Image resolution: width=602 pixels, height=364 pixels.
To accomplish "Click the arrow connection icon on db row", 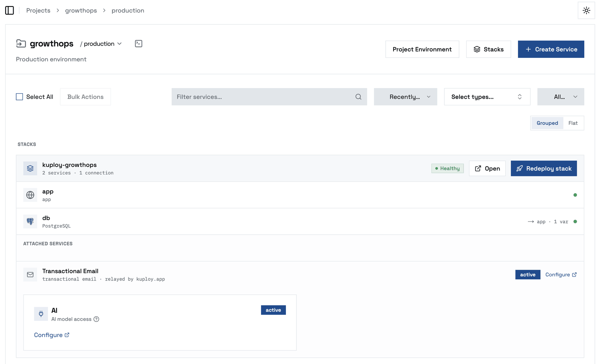I will pyautogui.click(x=531, y=222).
